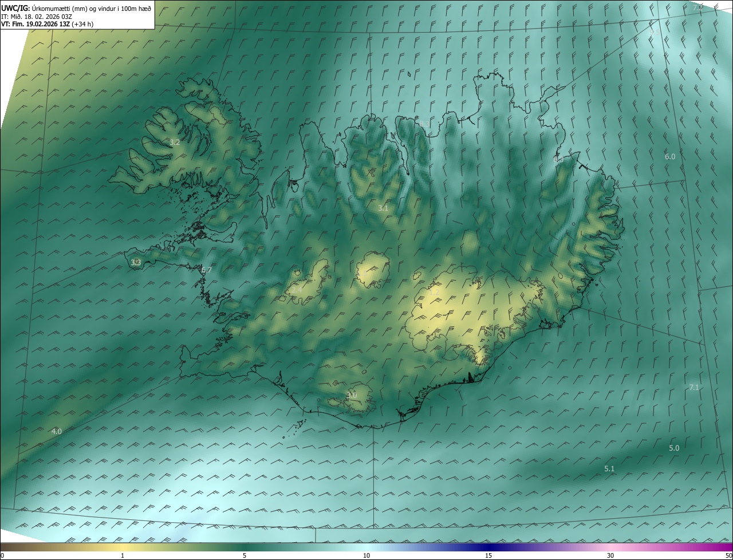Click the 5.1 map value label
This screenshot has width=733, height=560.
[609, 468]
